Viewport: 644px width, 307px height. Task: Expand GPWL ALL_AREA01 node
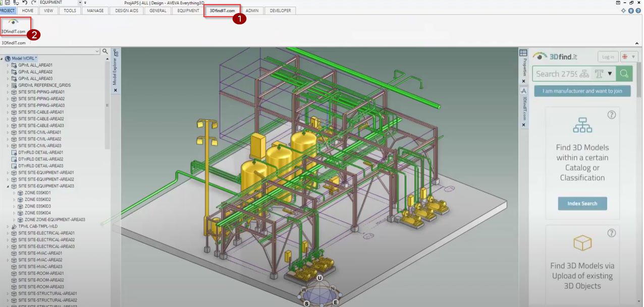[8, 65]
